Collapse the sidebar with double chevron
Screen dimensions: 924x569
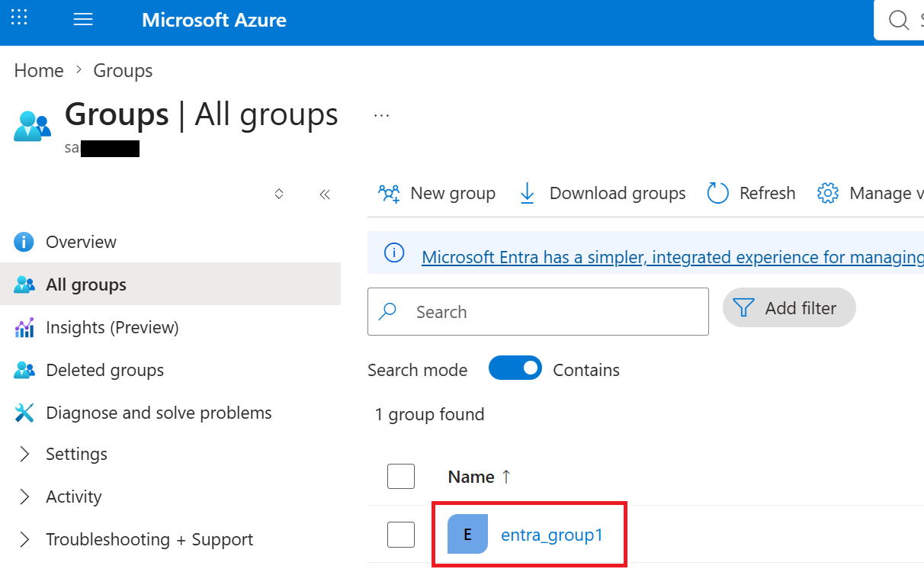coord(325,194)
